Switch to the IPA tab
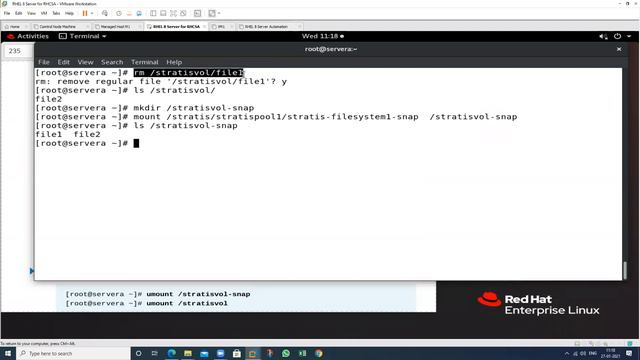The height and width of the screenshot is (360, 640). 221,27
